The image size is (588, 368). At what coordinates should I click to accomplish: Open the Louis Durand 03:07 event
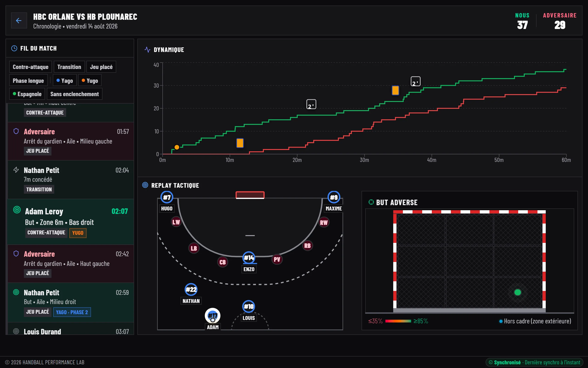[71, 329]
